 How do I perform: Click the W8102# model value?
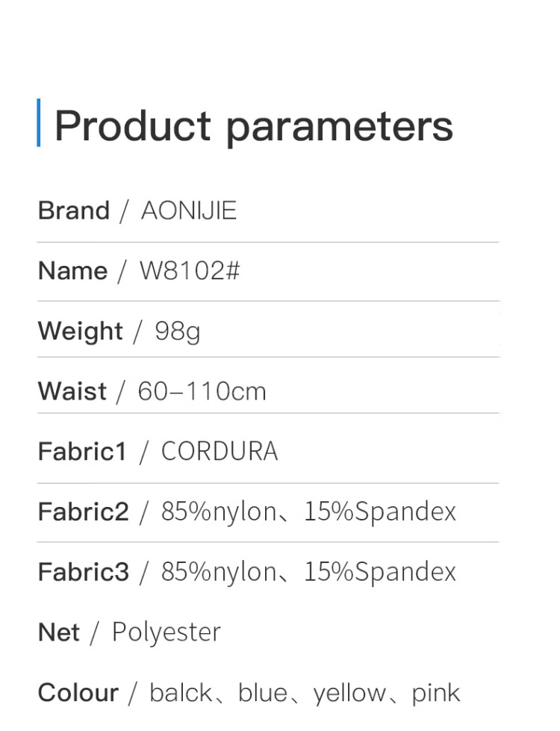tap(190, 271)
